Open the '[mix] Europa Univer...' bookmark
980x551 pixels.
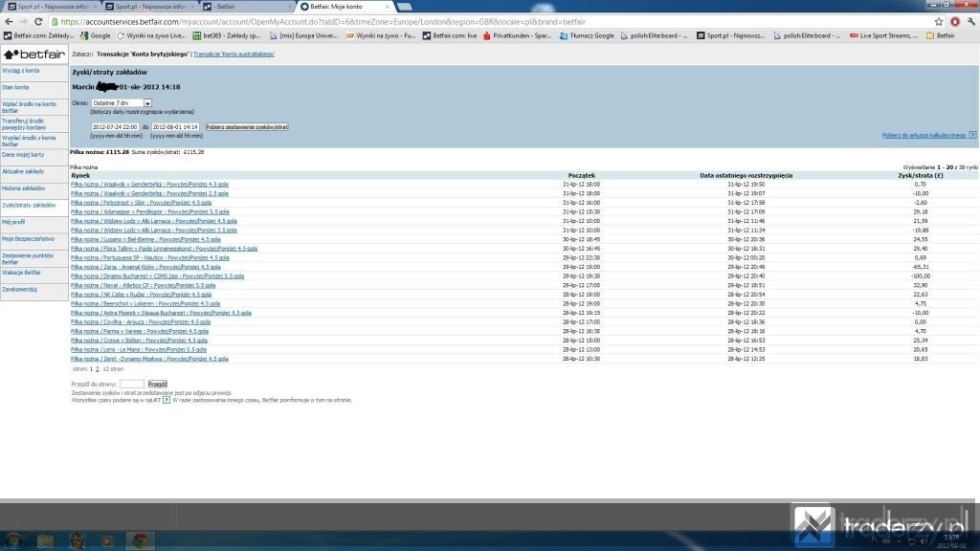coord(303,35)
